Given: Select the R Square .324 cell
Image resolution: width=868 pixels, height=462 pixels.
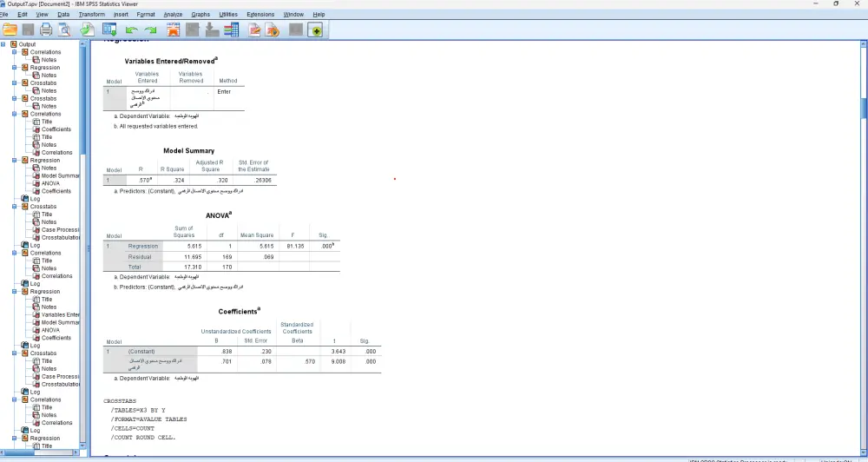Looking at the screenshot, I should click(x=174, y=180).
